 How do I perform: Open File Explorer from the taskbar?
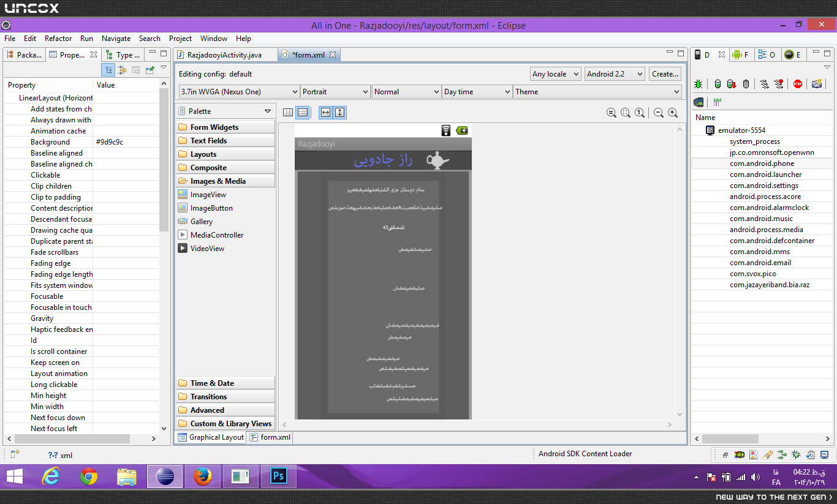pyautogui.click(x=127, y=476)
